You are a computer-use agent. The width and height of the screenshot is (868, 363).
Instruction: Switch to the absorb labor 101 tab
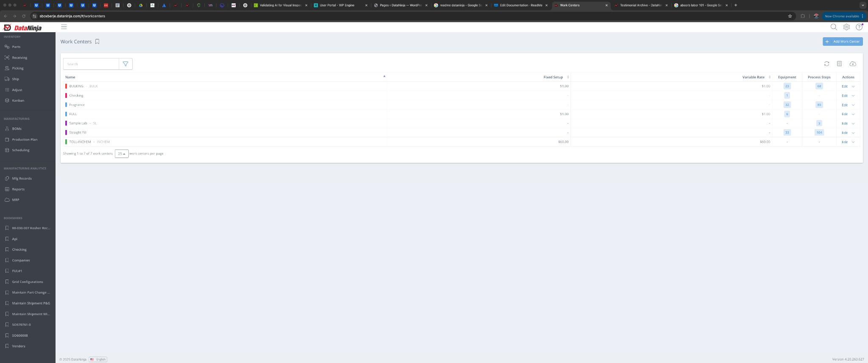tap(701, 5)
